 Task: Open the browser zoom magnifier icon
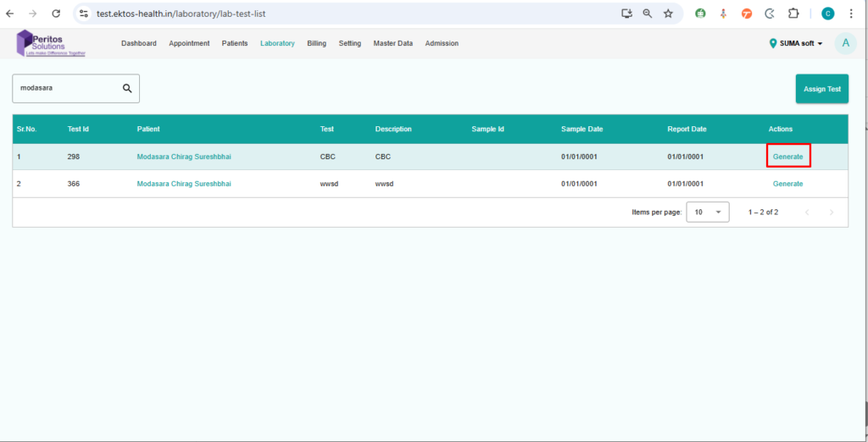point(648,14)
